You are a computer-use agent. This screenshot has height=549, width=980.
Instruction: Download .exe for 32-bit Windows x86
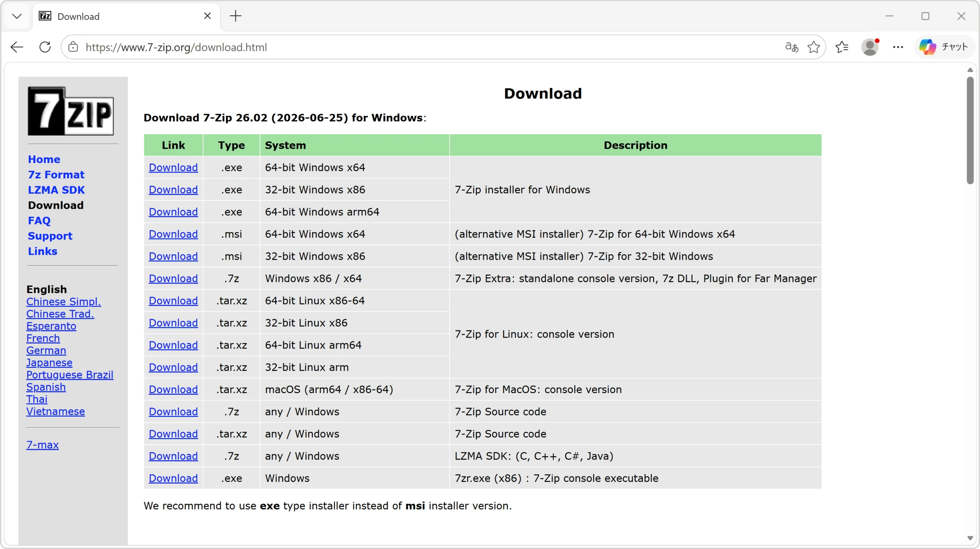(x=173, y=190)
